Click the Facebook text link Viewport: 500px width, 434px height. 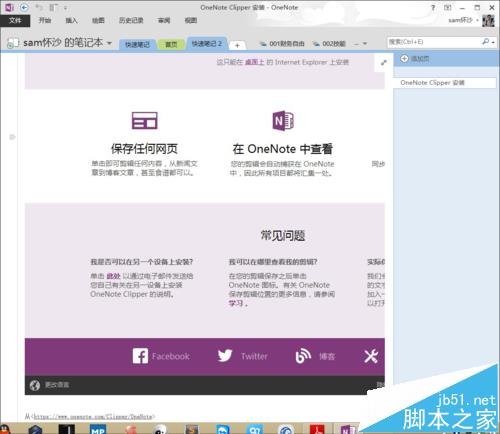(171, 357)
